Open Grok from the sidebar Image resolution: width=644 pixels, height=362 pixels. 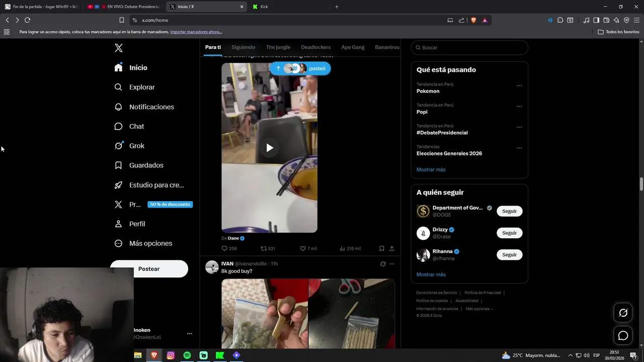tap(129, 146)
